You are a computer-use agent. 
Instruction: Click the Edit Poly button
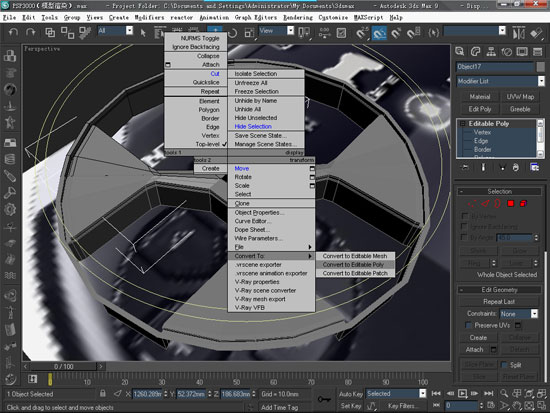(480, 109)
